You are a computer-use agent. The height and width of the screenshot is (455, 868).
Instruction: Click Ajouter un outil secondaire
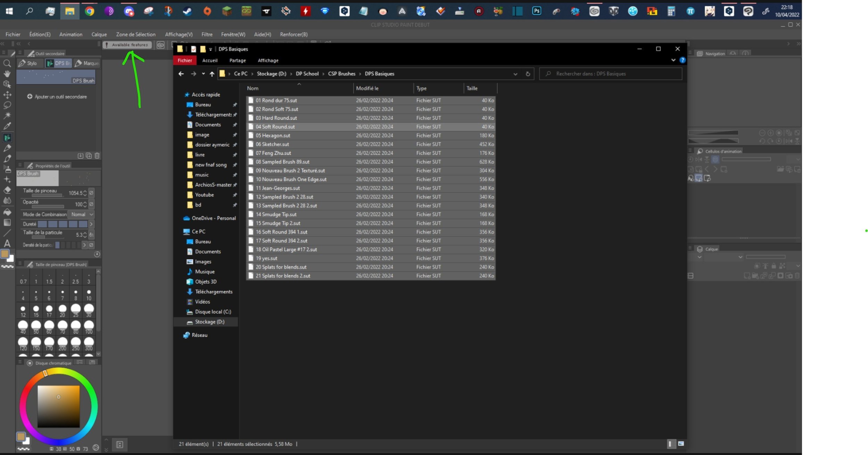click(x=57, y=97)
